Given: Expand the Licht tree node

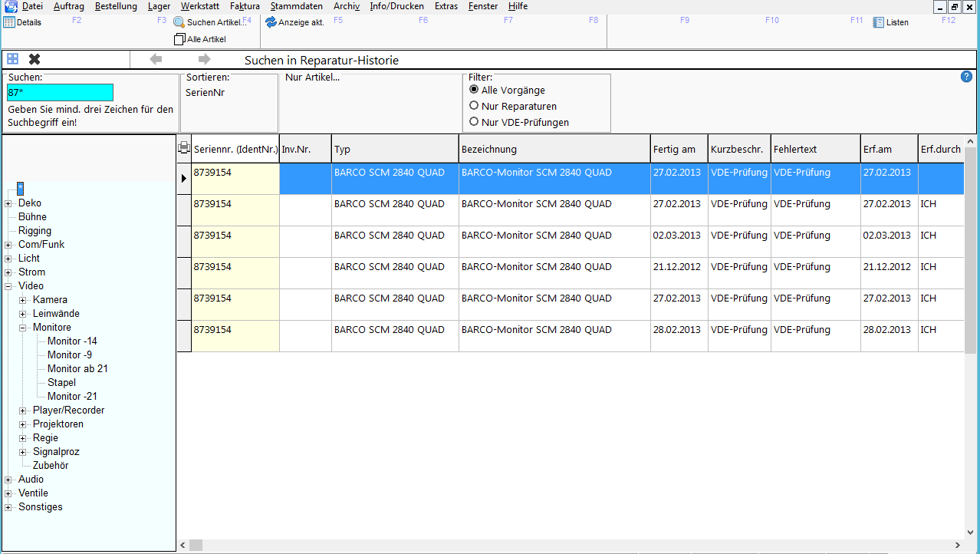Looking at the screenshot, I should [8, 259].
